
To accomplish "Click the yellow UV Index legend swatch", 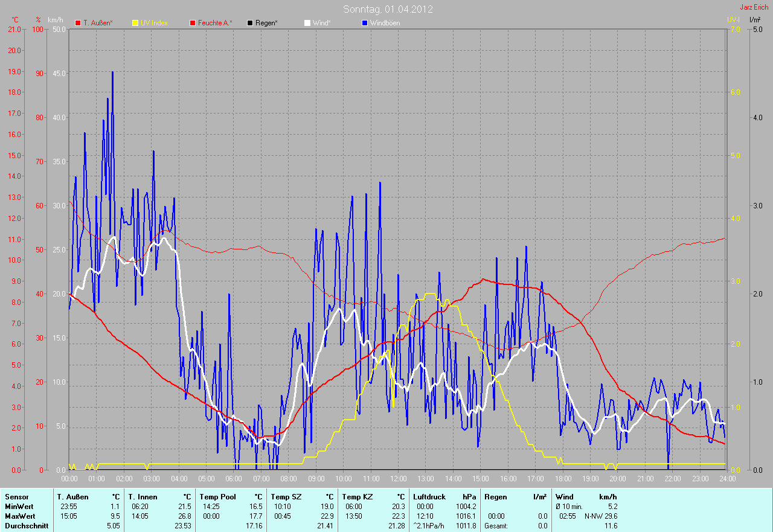I will click(x=135, y=23).
